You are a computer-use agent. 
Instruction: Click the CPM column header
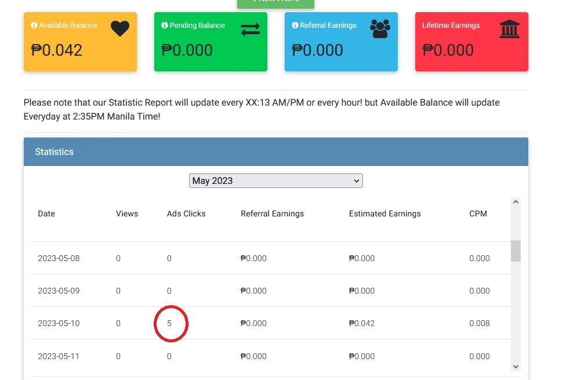point(478,213)
